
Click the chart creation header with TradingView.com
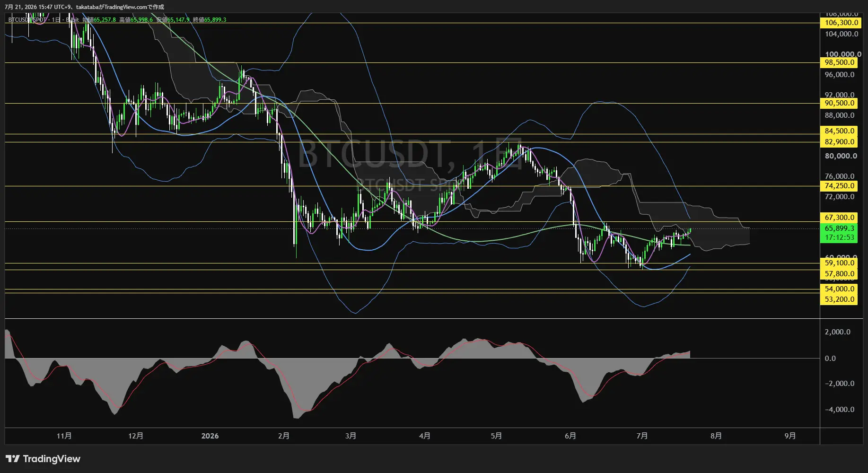[x=84, y=7]
